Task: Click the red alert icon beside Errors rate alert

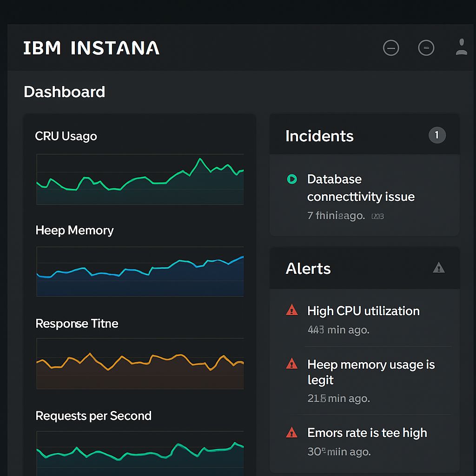Action: click(292, 433)
